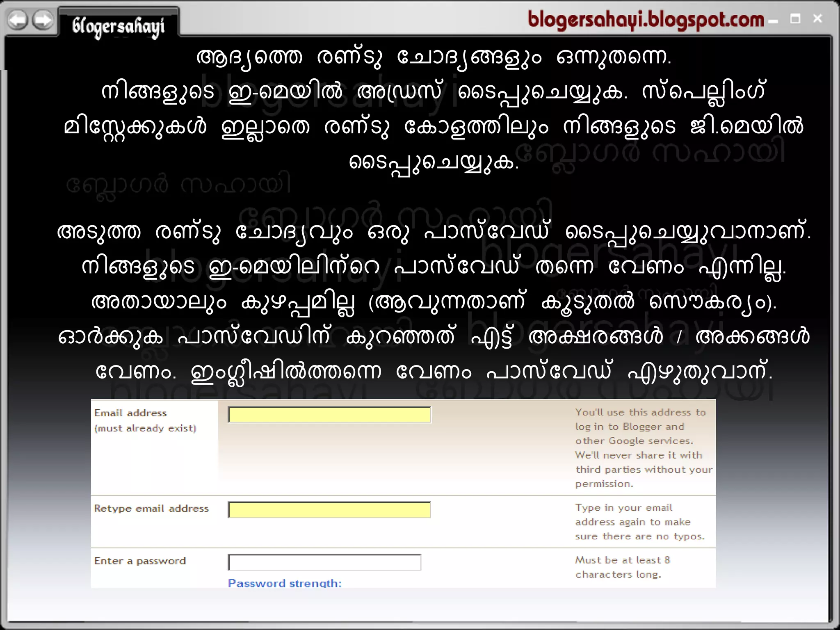
Task: Click 'You'll use this address to' hint
Action: pos(640,412)
